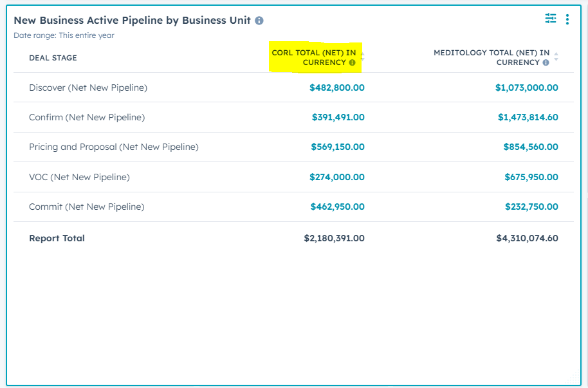Open Meditology Discover value $1,073,000.00
This screenshot has width=588, height=388.
526,88
